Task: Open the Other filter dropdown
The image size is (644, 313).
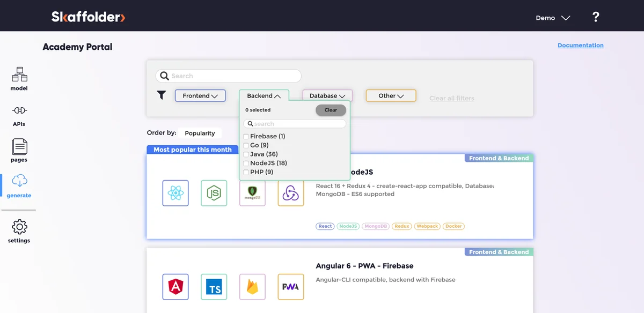Action: coord(391,96)
